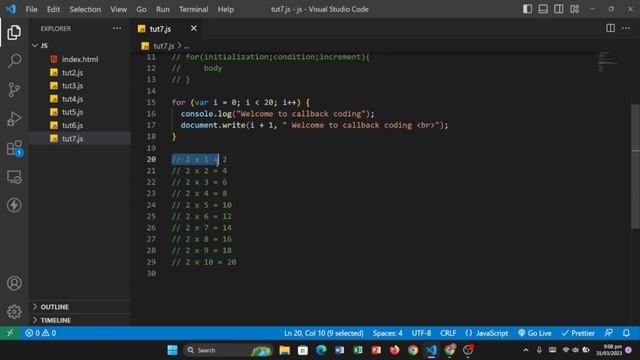Click the code minimap preview
The height and width of the screenshot is (360, 640).
[x=608, y=61]
